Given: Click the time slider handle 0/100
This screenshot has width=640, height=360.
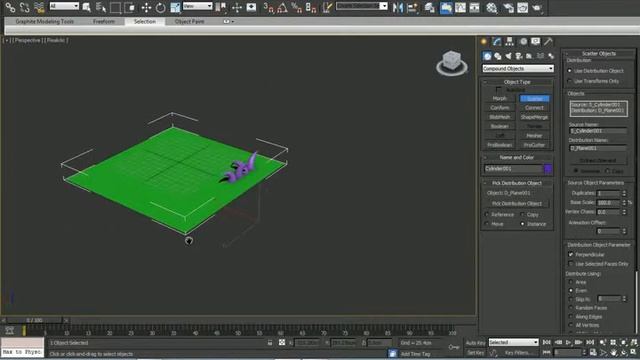Looking at the screenshot, I should point(35,320).
